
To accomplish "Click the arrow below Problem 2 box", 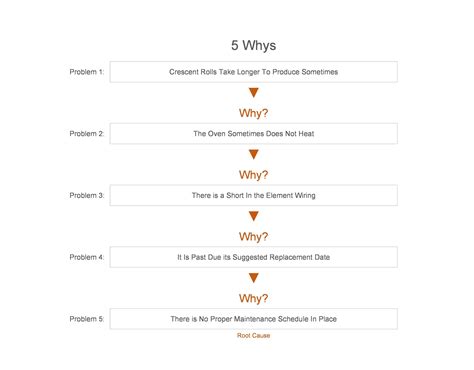I will (254, 154).
